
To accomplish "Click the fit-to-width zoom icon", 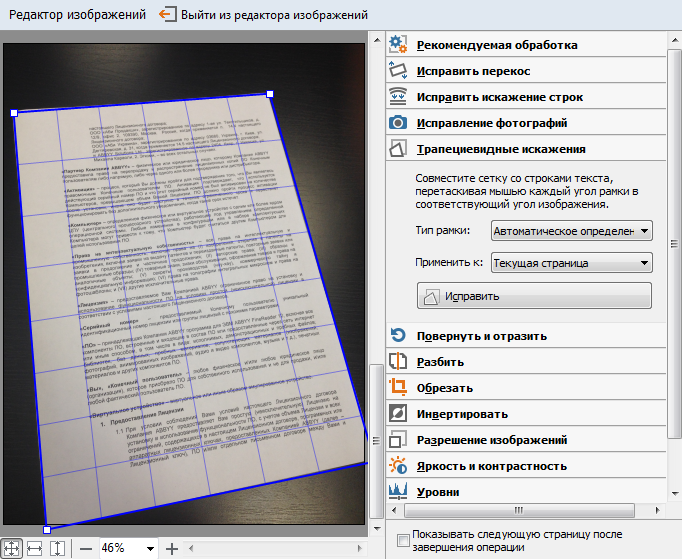I will click(x=35, y=548).
